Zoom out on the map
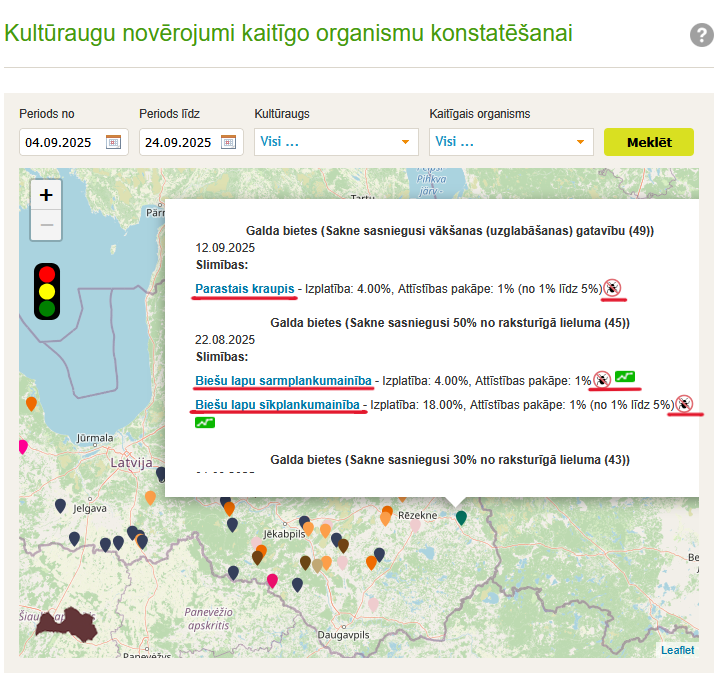Screen dimensions: 723x682 coord(46,225)
